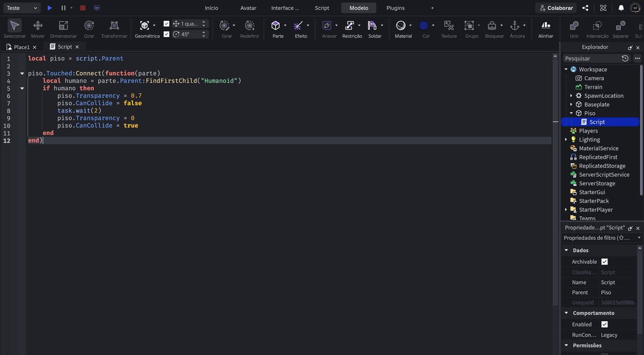Stop the test with red square

pyautogui.click(x=83, y=8)
